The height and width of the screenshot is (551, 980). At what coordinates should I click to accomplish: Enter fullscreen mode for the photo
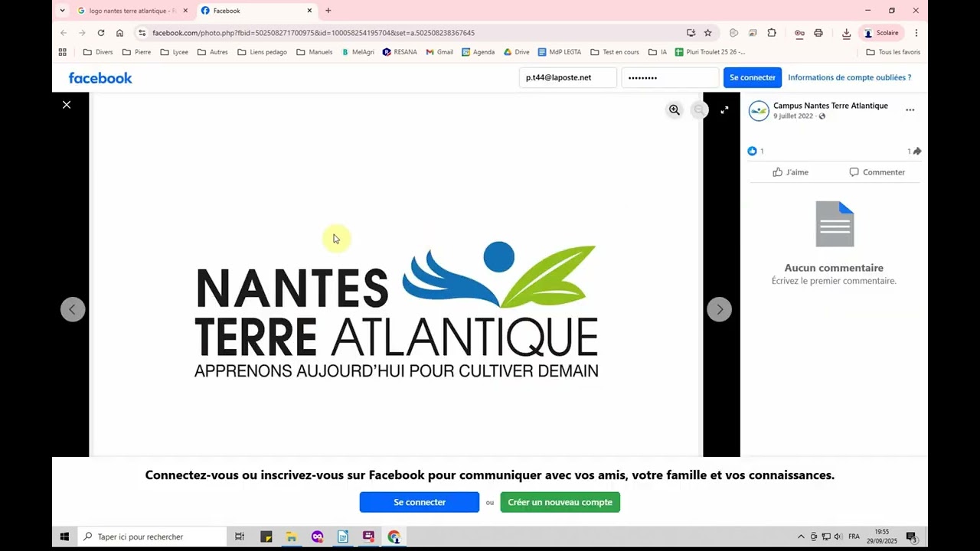pos(724,110)
